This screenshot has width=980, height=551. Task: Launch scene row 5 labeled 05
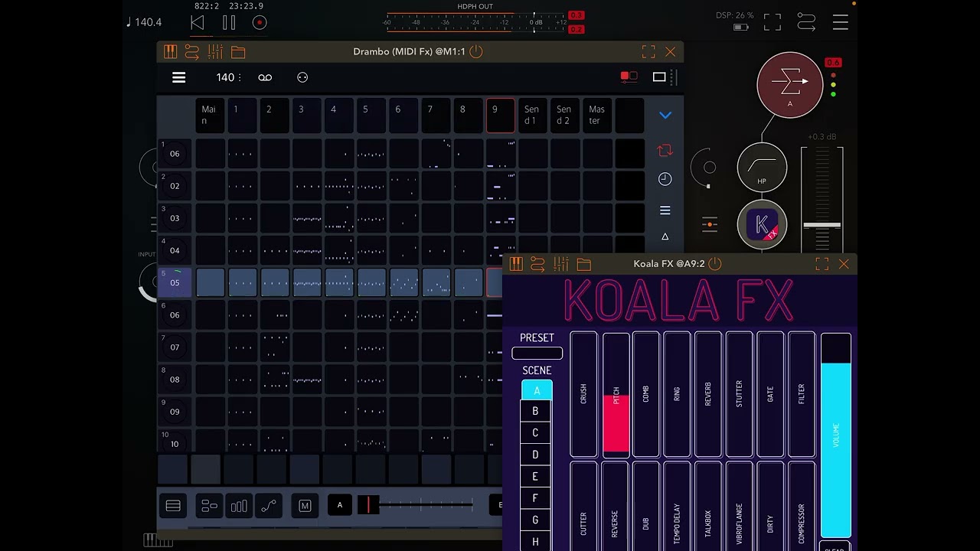(x=175, y=282)
